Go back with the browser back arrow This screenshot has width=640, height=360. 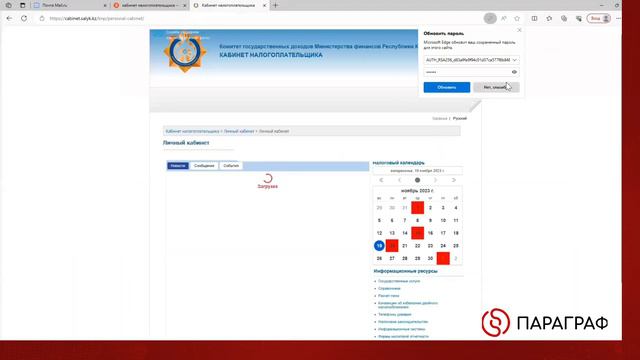point(9,18)
